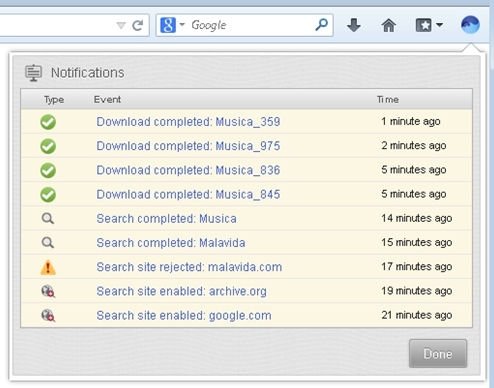Go to the home page icon

coord(389,25)
